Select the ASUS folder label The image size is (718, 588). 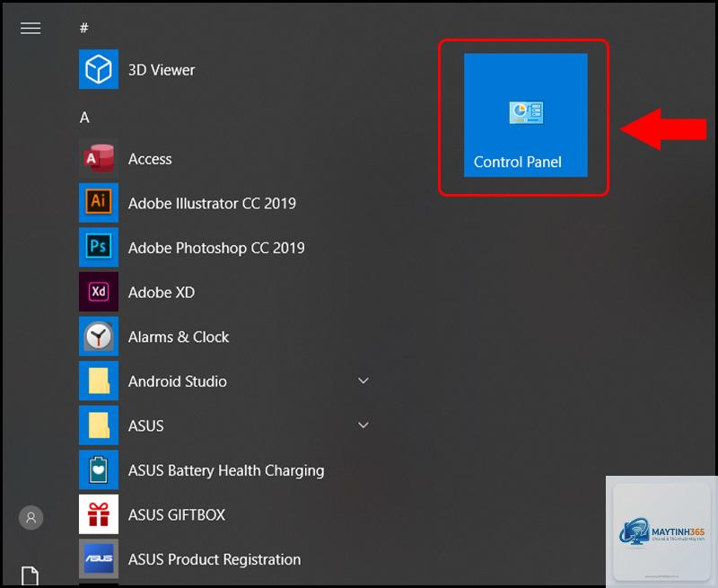(146, 426)
